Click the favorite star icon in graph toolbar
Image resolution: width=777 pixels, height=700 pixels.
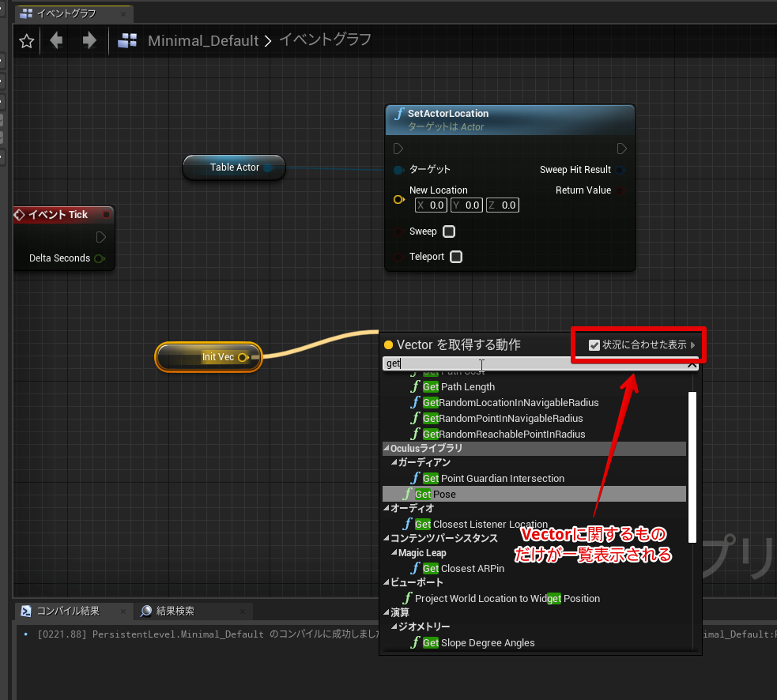pos(26,41)
